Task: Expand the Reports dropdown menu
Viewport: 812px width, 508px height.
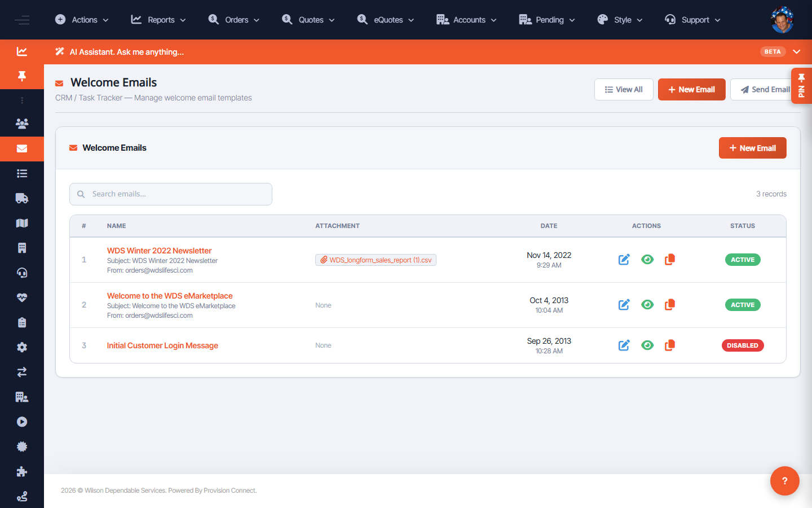Action: [x=158, y=20]
